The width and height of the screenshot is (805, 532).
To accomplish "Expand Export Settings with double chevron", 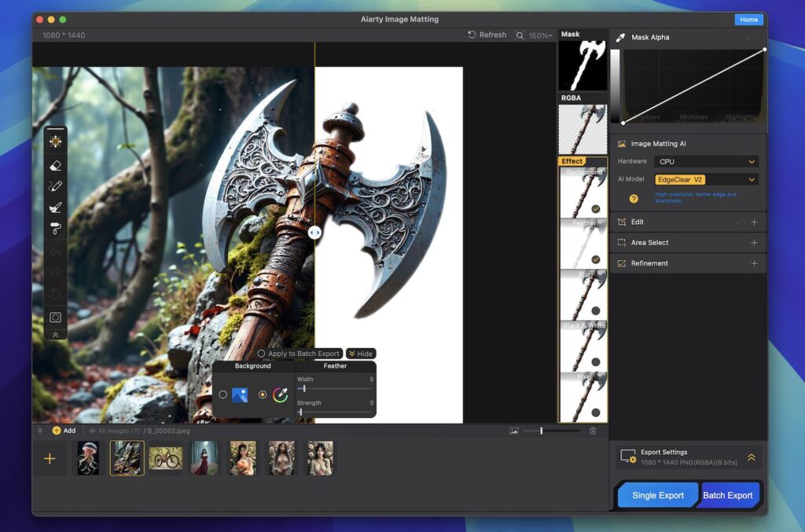I will tap(751, 457).
